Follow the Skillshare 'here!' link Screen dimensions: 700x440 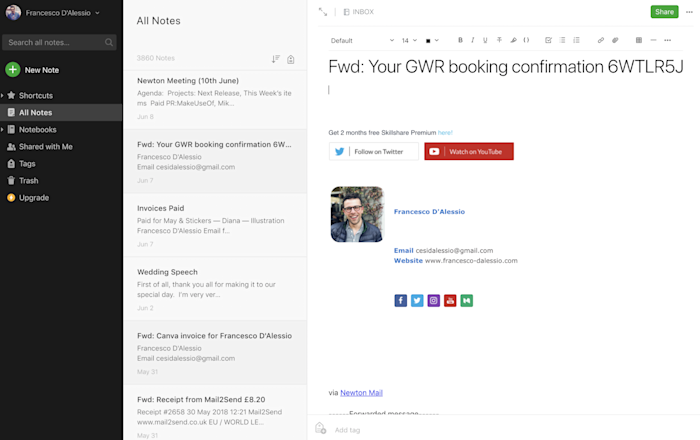click(x=445, y=133)
